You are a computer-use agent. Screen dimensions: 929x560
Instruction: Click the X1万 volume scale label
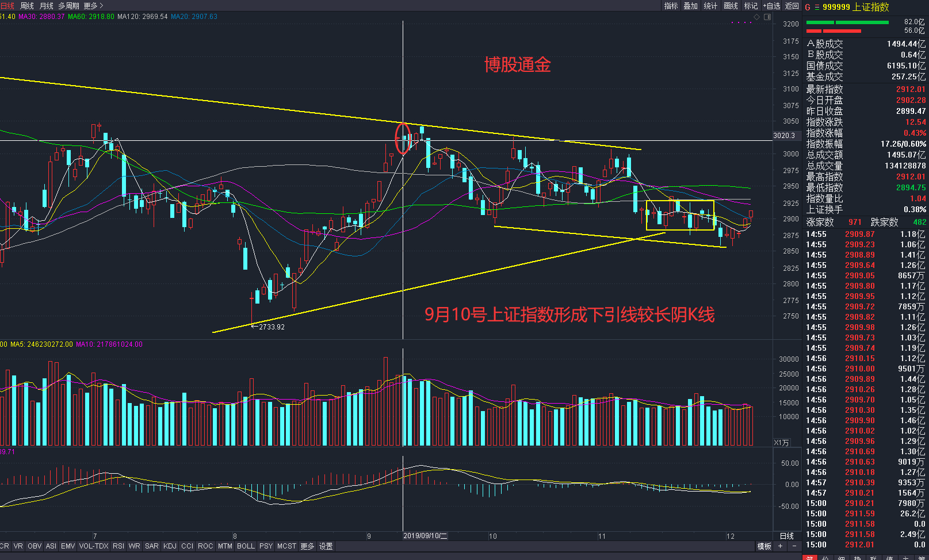782,443
